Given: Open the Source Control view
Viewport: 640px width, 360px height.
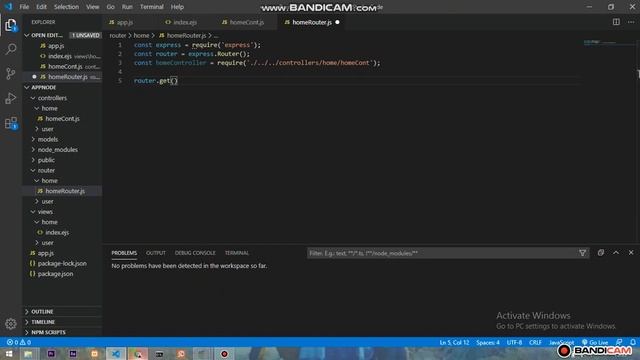Looking at the screenshot, I should point(11,73).
